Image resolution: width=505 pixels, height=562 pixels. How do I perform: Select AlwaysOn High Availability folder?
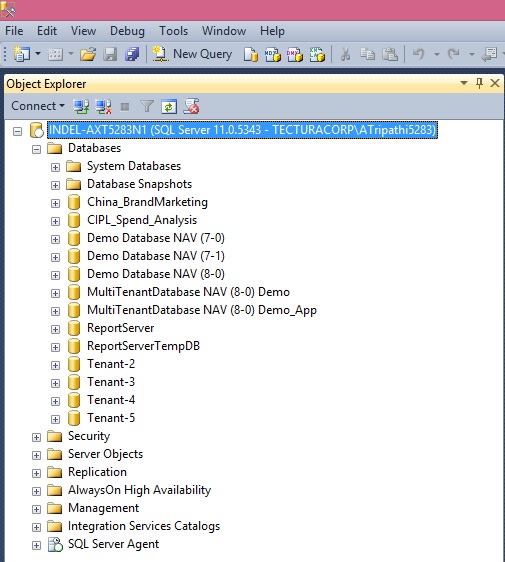(139, 490)
